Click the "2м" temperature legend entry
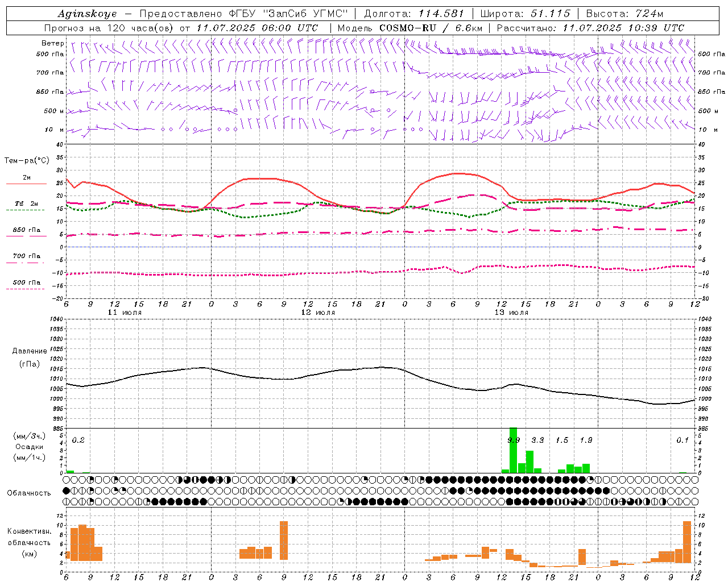This screenshot has height=582, width=728. (27, 177)
